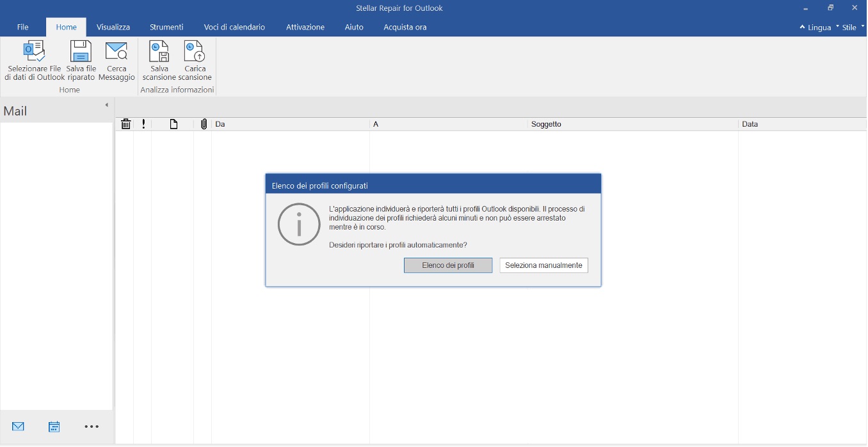This screenshot has height=447, width=868.
Task: Collapse the Mail pane arrow
Action: pyautogui.click(x=106, y=105)
